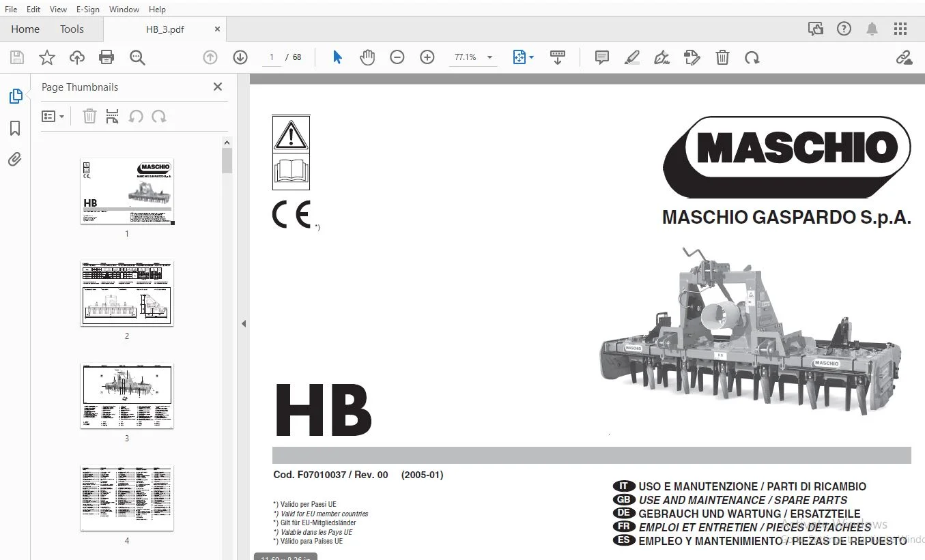
Task: Open the thumbnails options menu
Action: (53, 117)
